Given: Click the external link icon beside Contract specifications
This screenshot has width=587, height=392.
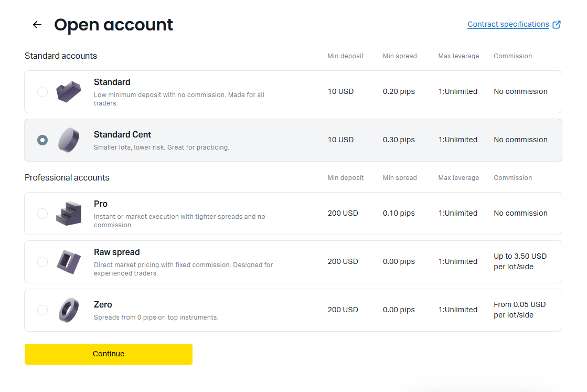Looking at the screenshot, I should click(557, 25).
